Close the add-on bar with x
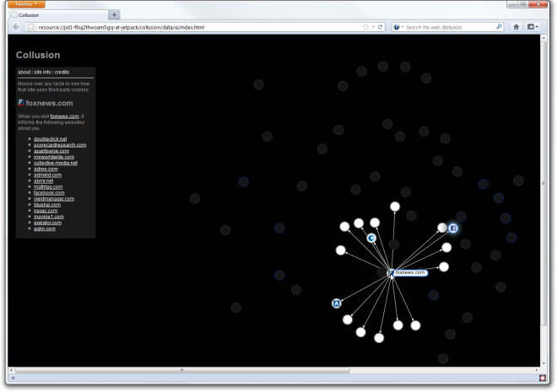This screenshot has width=557, height=392. click(x=13, y=378)
